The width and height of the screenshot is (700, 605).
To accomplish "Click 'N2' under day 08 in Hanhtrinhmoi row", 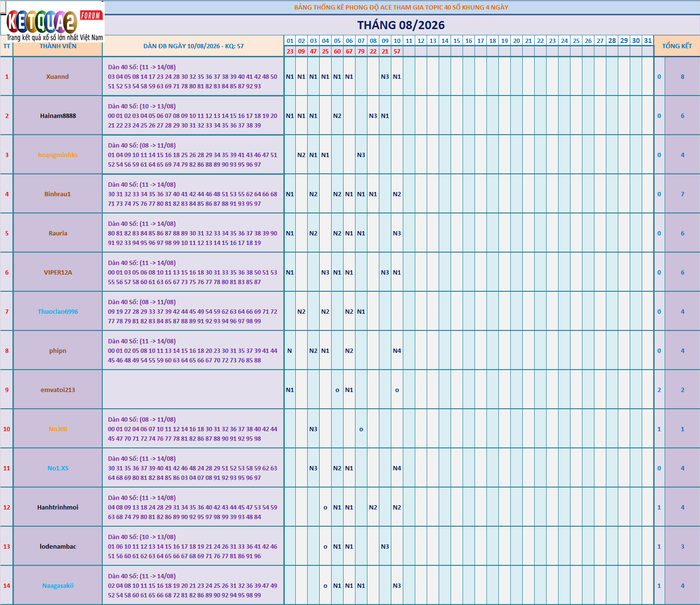I will (373, 508).
